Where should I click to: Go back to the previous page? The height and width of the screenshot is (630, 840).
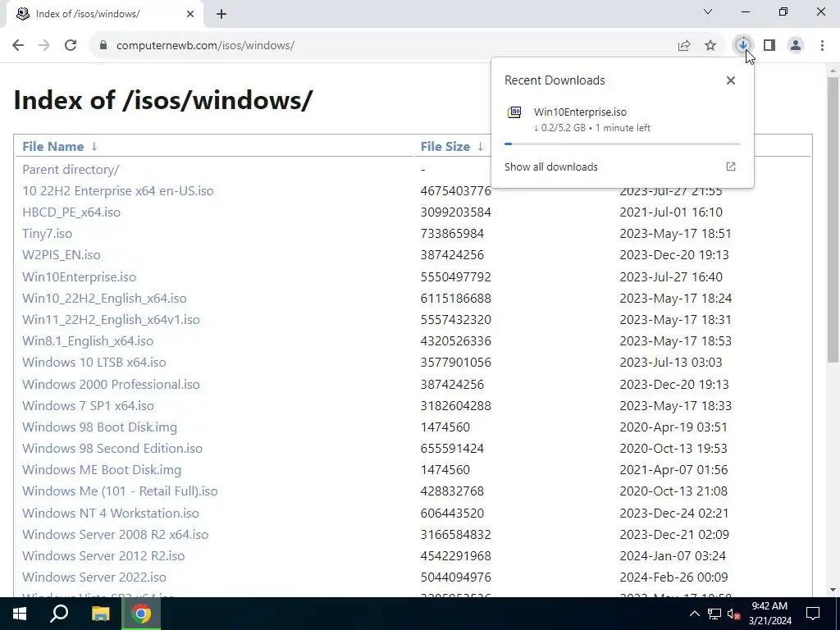pyautogui.click(x=18, y=46)
